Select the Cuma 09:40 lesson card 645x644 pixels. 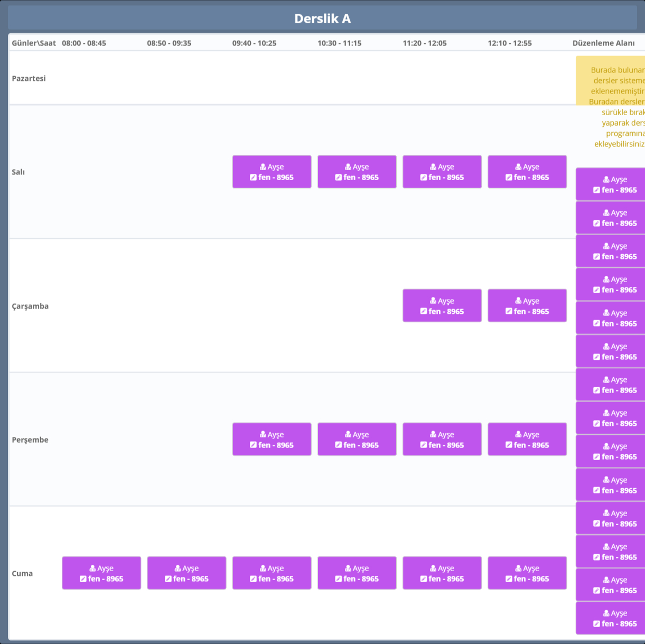pos(272,573)
